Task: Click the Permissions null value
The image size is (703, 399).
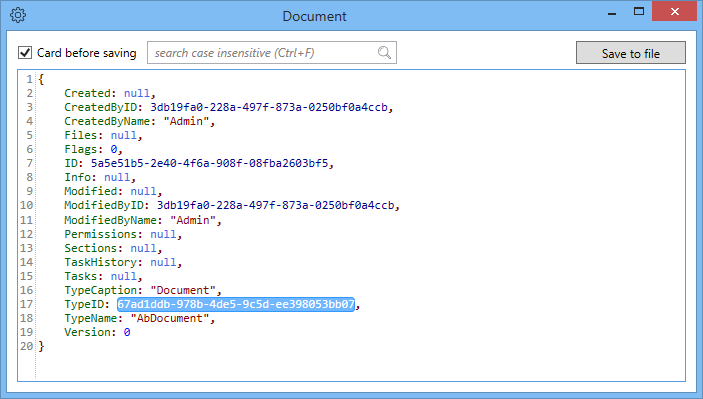Action: pyautogui.click(x=163, y=234)
